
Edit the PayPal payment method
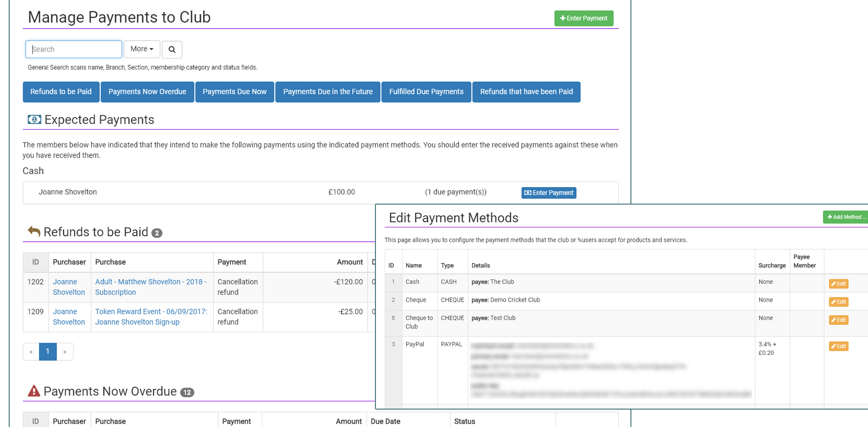838,346
